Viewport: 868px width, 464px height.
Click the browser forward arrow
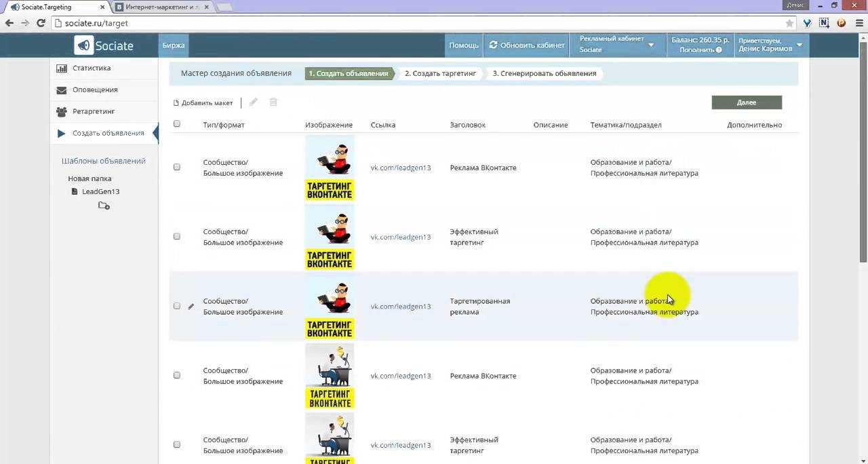[x=25, y=23]
